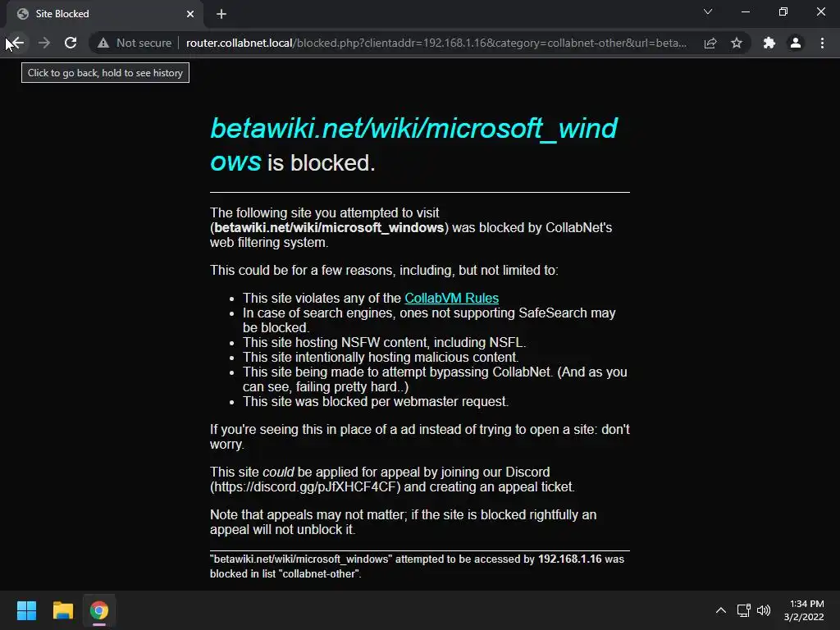
Task: Go back using the browser back arrow
Action: (18, 43)
